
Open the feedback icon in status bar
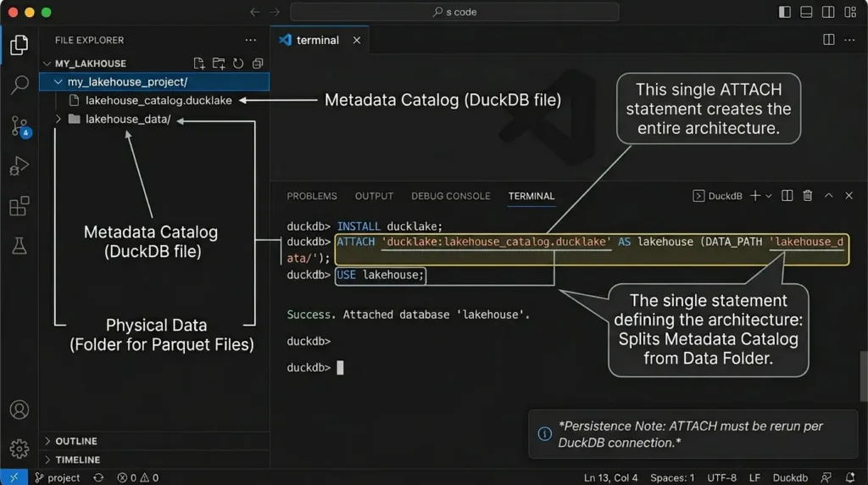(x=826, y=477)
